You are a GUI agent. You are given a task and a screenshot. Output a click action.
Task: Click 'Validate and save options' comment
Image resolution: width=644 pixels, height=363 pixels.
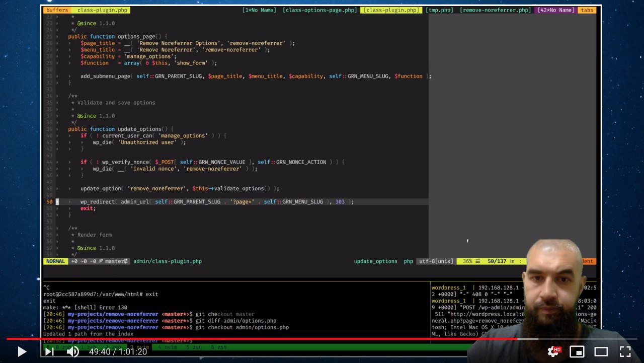coord(116,103)
